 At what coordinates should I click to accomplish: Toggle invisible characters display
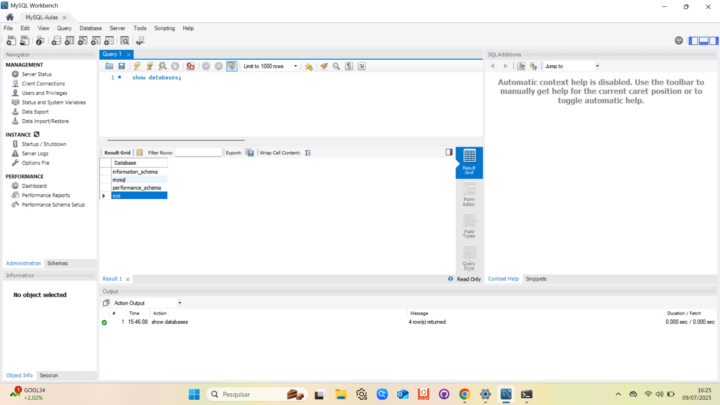tap(349, 66)
